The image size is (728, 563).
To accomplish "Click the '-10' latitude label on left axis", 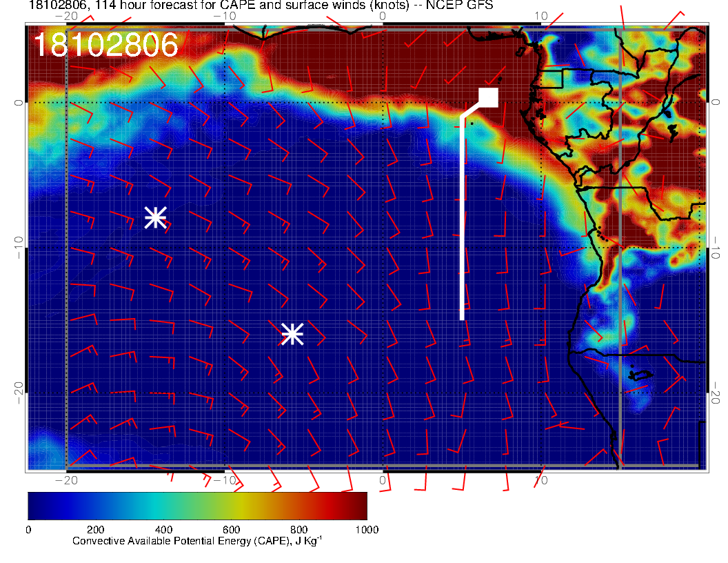I will 18,248.
